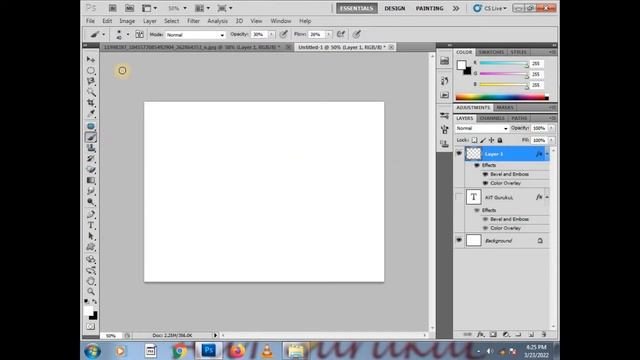Open CS Live menu
Viewport: 640px width, 360px height.
(x=490, y=8)
